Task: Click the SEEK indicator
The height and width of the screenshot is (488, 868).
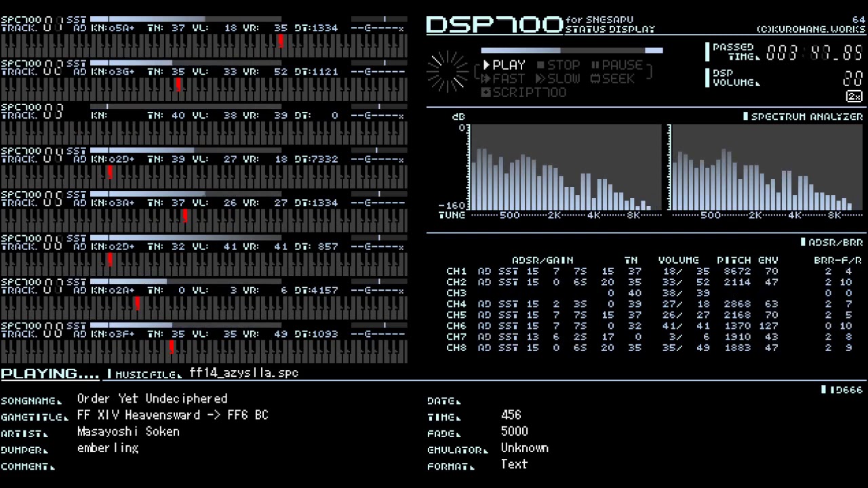Action: click(613, 79)
